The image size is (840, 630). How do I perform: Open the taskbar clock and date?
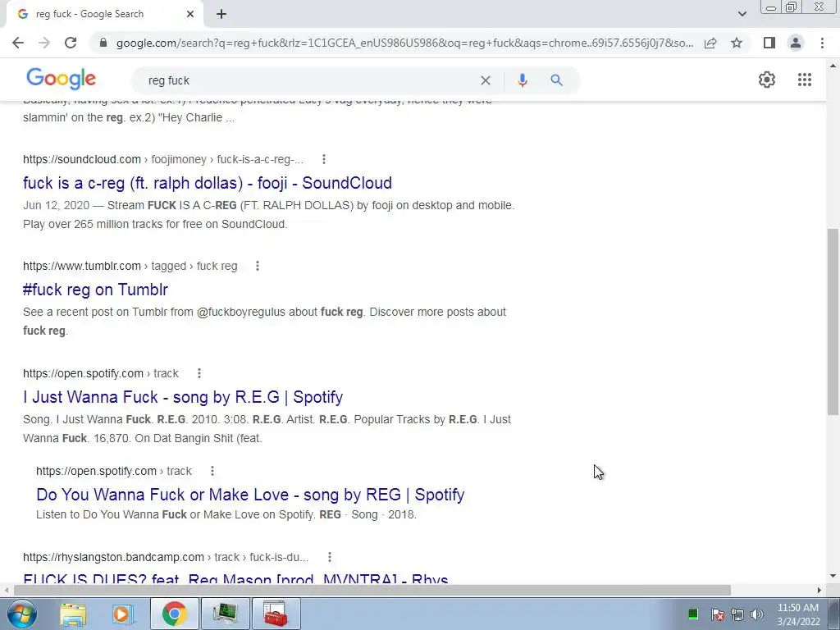[798, 614]
